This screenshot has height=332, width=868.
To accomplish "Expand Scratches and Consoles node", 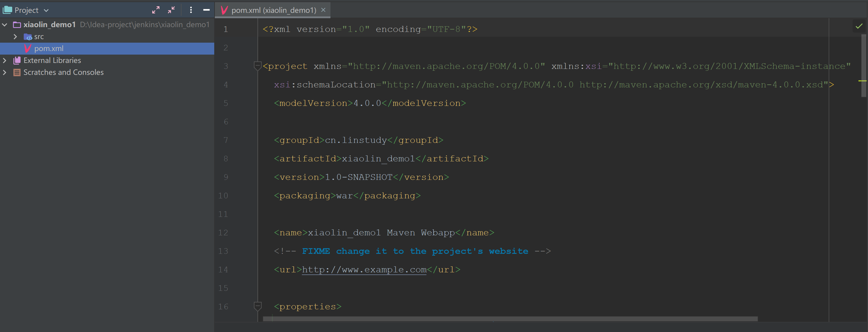I will [5, 72].
